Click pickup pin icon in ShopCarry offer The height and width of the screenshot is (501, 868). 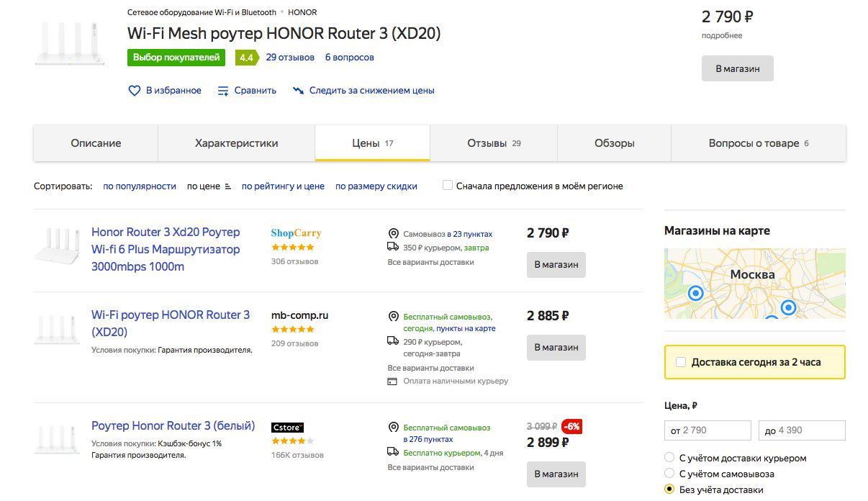click(x=393, y=234)
